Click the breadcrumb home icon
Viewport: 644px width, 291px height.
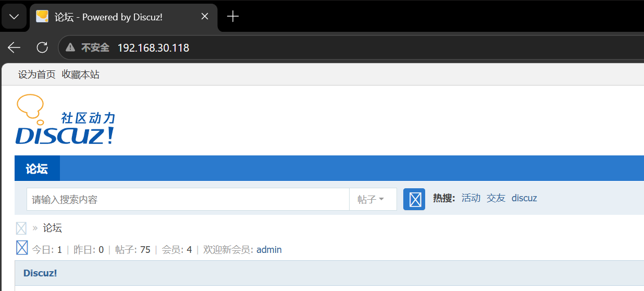(21, 228)
